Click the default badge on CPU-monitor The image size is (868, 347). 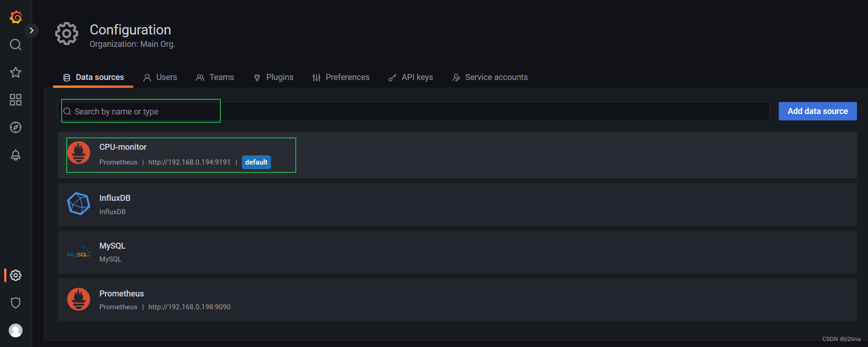pyautogui.click(x=256, y=162)
